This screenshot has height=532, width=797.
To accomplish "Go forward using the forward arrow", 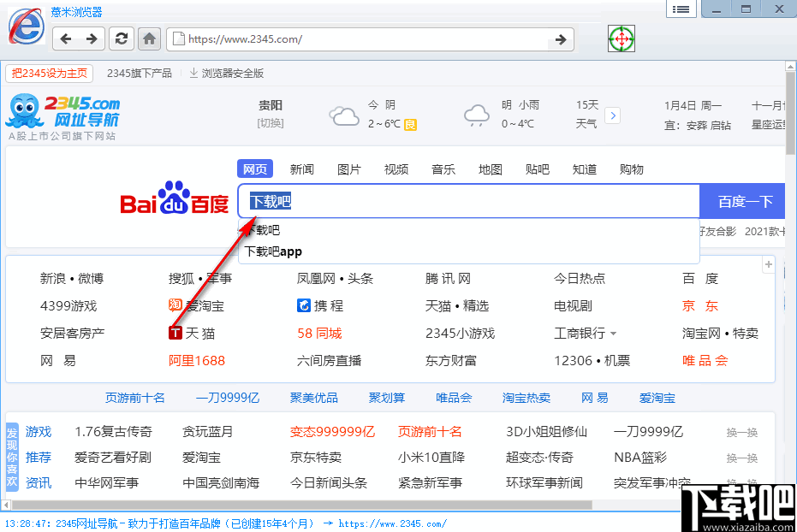I will click(x=92, y=39).
